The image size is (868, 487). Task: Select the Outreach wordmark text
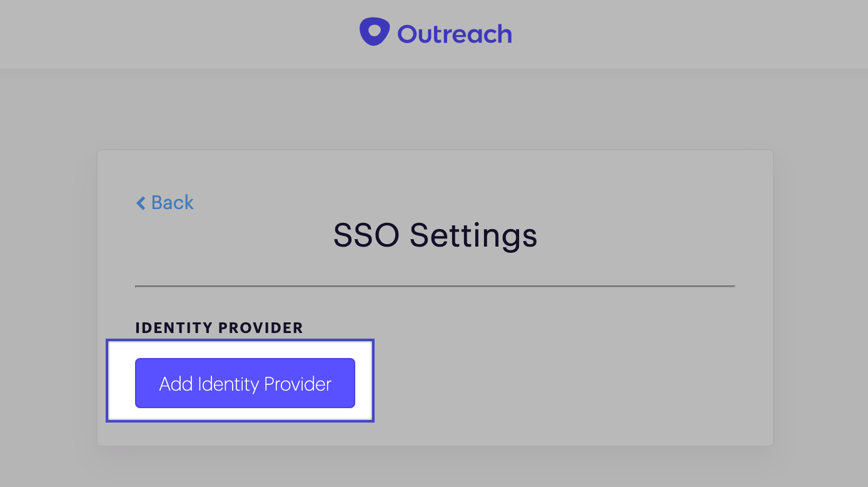[x=455, y=34]
